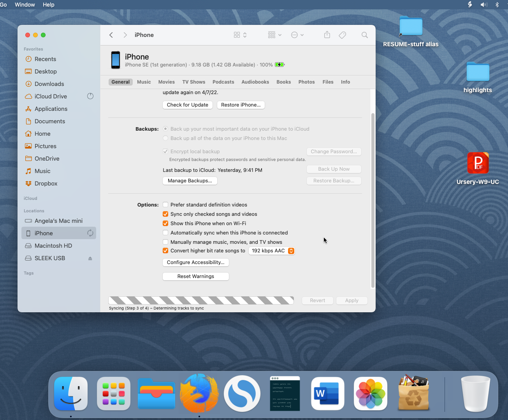The height and width of the screenshot is (420, 508).
Task: Open the dark text editor app in Dock
Action: (285, 394)
